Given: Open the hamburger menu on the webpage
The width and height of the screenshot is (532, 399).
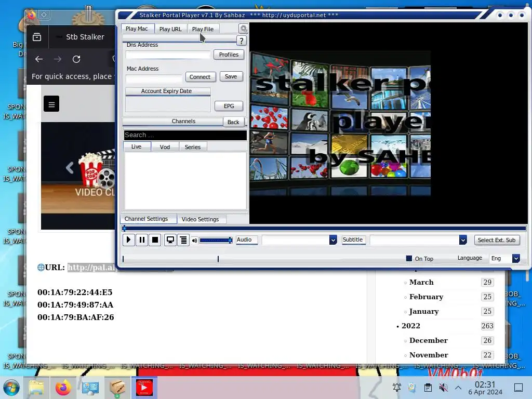Looking at the screenshot, I should pyautogui.click(x=51, y=104).
